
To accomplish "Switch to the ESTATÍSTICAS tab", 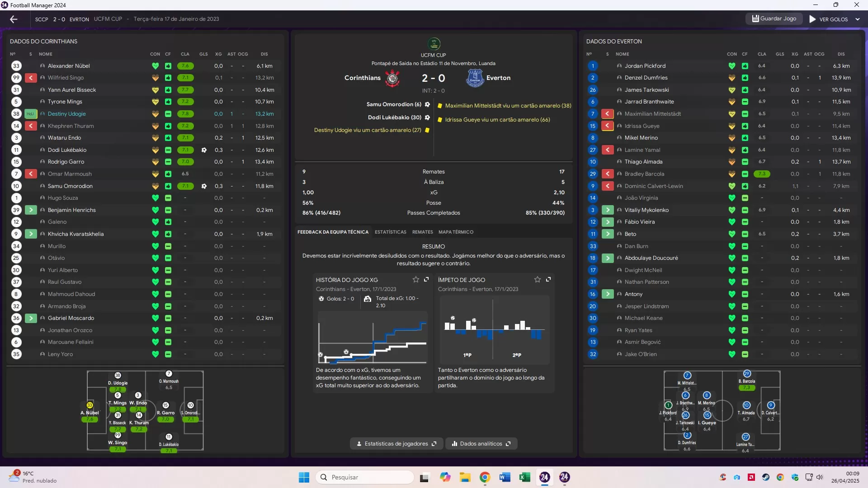I will 391,232.
